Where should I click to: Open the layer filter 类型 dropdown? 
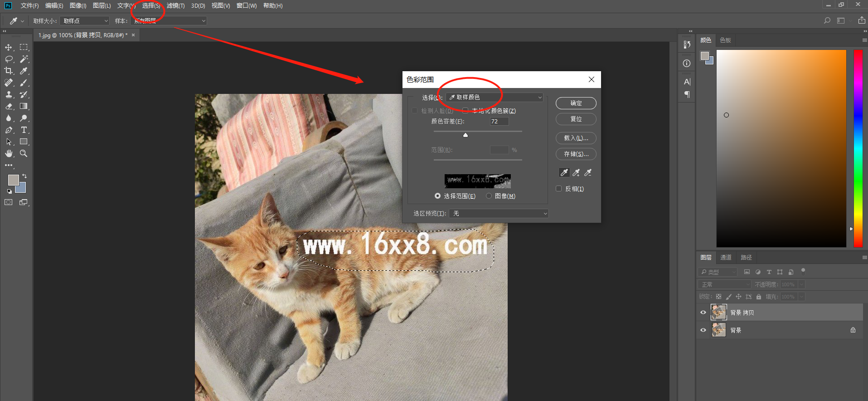point(718,272)
